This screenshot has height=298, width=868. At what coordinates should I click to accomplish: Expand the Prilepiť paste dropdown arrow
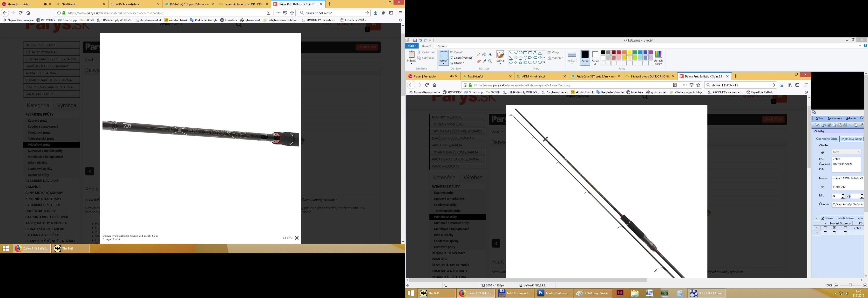click(x=411, y=64)
